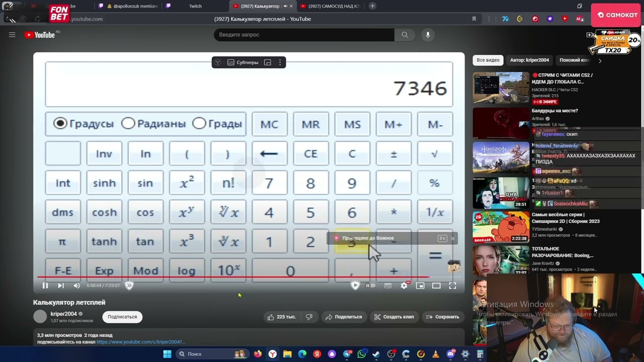
Task: Open the Субтитры option in the overlay toolbar
Action: (243, 62)
